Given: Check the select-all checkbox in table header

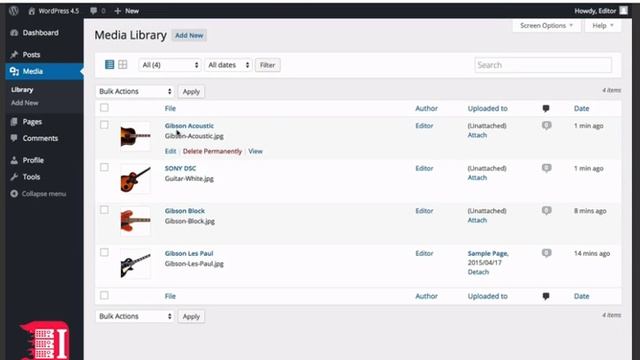Looking at the screenshot, I should point(104,108).
